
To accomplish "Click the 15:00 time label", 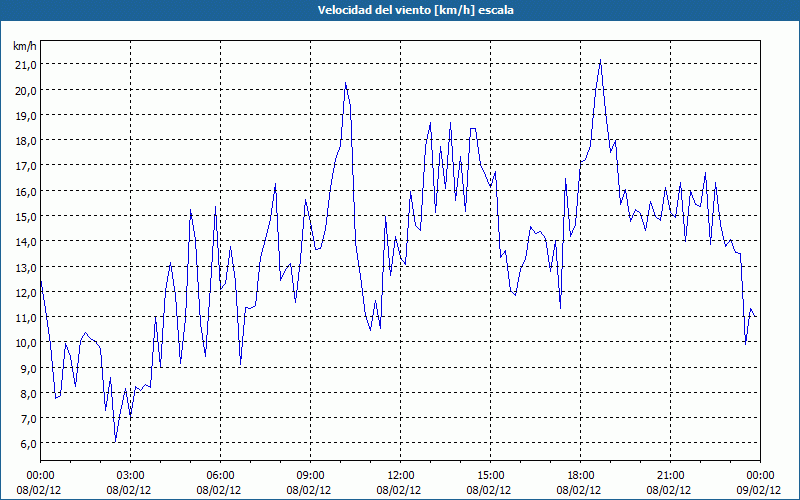I will 490,476.
